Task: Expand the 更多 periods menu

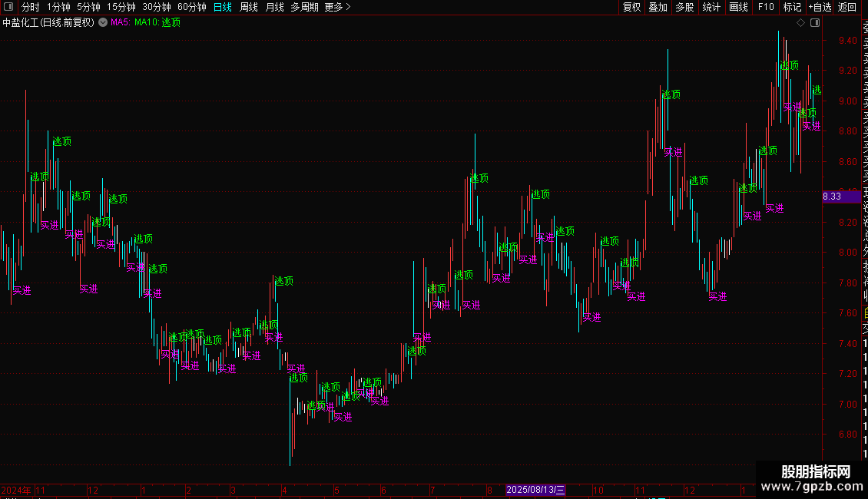Action: pyautogui.click(x=338, y=7)
